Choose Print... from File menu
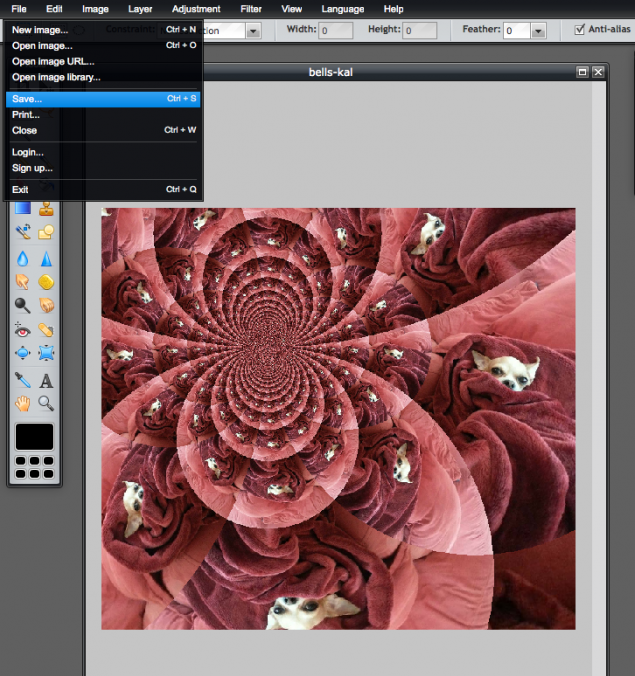Viewport: 635px width, 676px height. [103, 115]
